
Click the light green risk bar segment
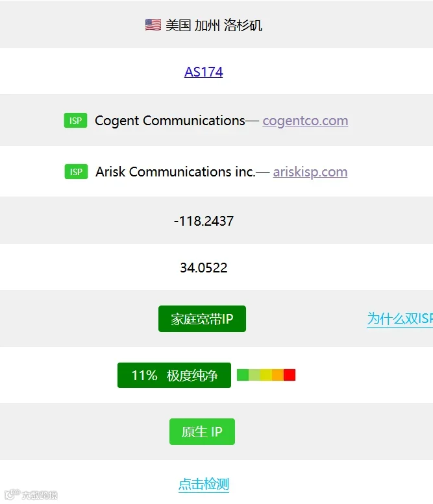[x=254, y=375]
